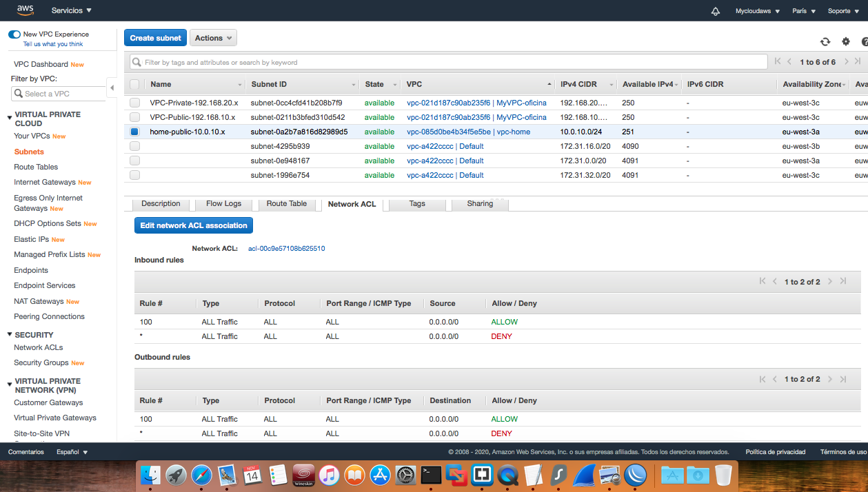
Task: Open the notifications bell
Action: [715, 10]
